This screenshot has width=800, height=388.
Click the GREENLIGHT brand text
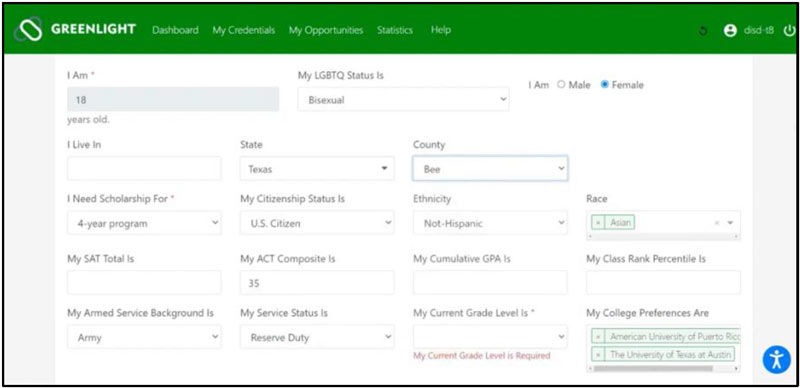pyautogui.click(x=93, y=29)
